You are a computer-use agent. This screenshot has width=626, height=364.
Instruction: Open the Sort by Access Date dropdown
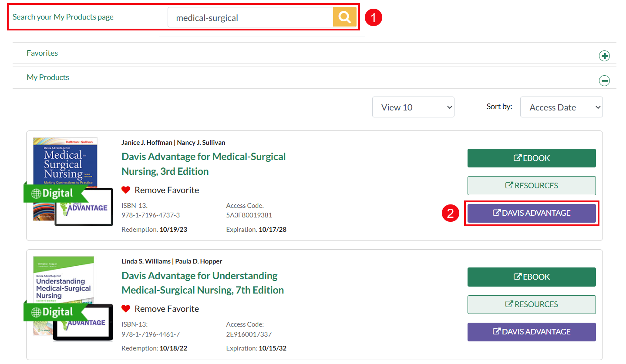[x=561, y=107]
